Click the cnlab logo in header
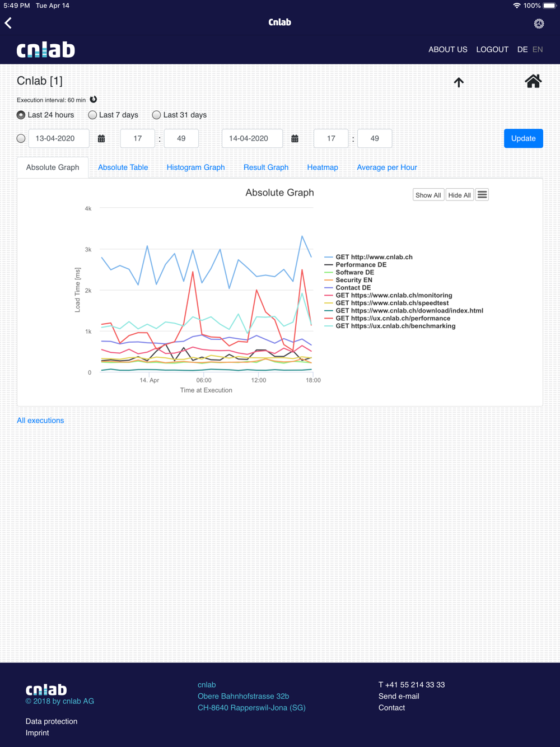The image size is (560, 747). 46,50
